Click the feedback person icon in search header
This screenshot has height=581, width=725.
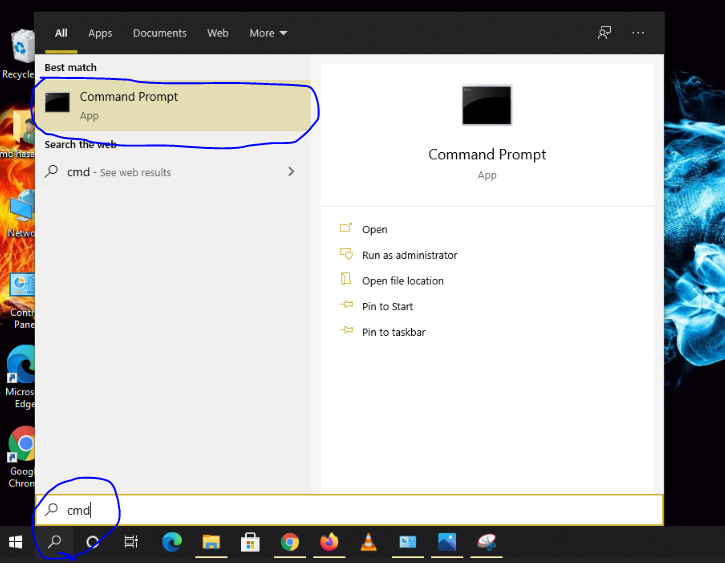[604, 32]
